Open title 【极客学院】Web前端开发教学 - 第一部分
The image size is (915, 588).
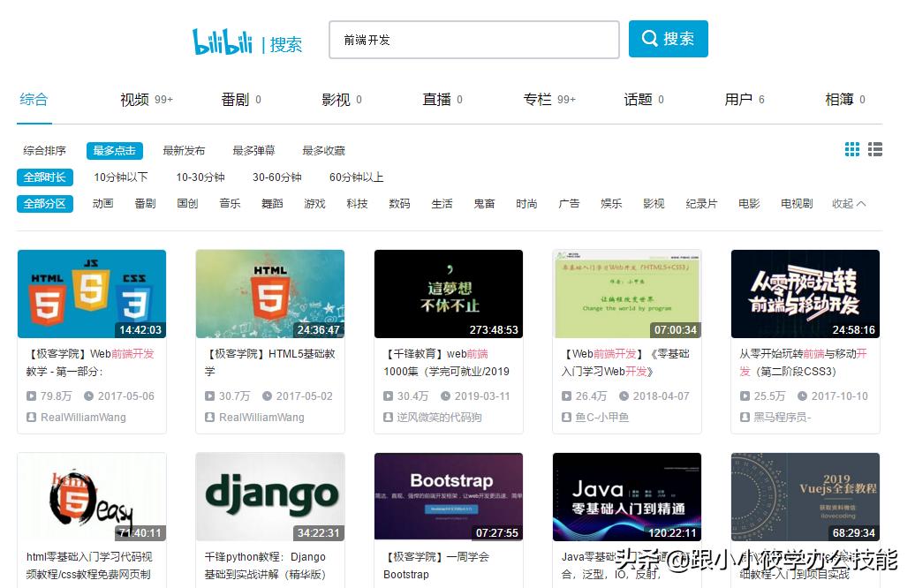click(90, 362)
